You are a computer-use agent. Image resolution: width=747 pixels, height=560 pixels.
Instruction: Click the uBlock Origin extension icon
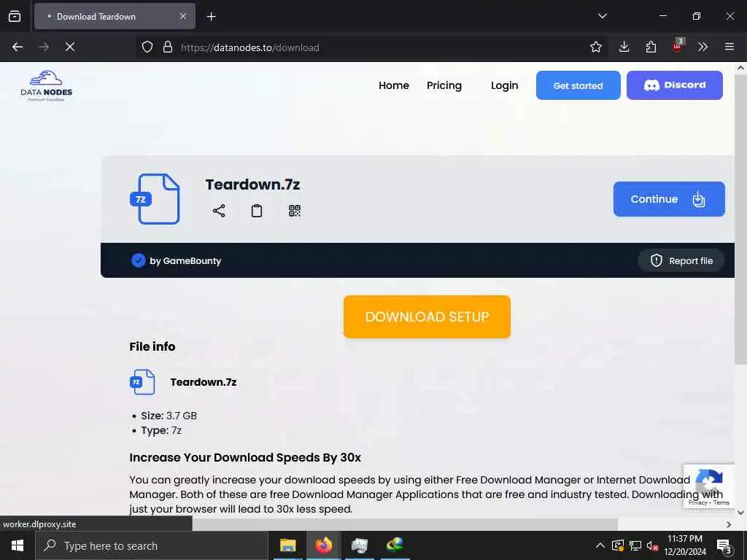[x=678, y=46]
